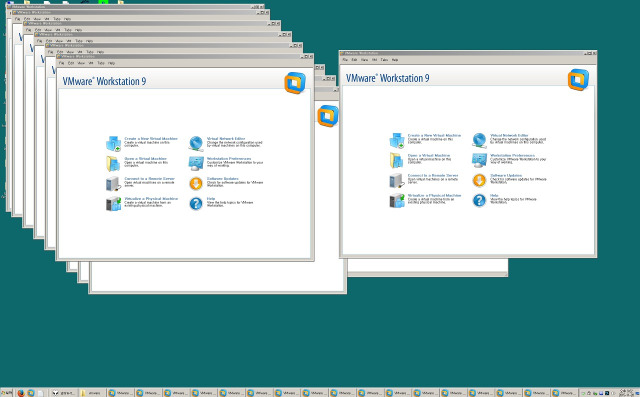
Task: Open the Edit menu in the front cascaded window
Action: pyautogui.click(x=71, y=63)
